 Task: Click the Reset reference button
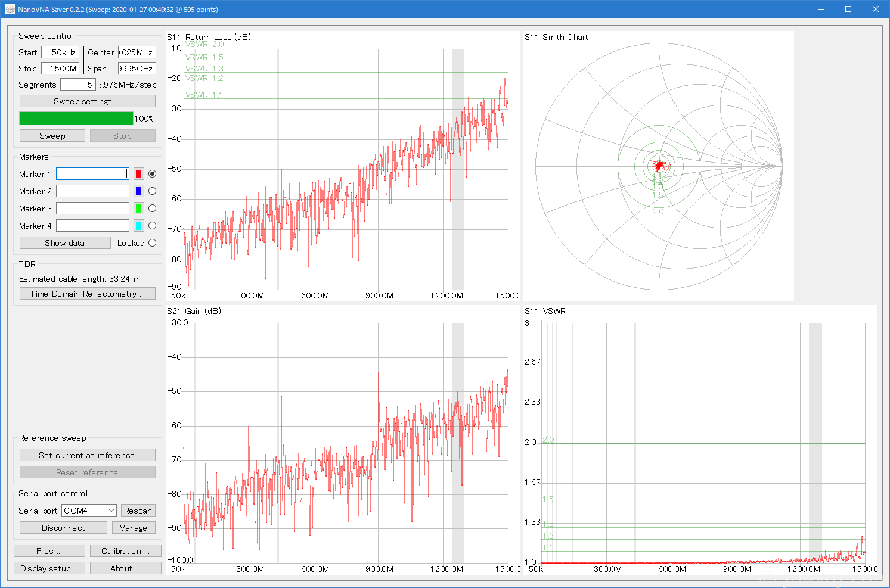pyautogui.click(x=88, y=472)
